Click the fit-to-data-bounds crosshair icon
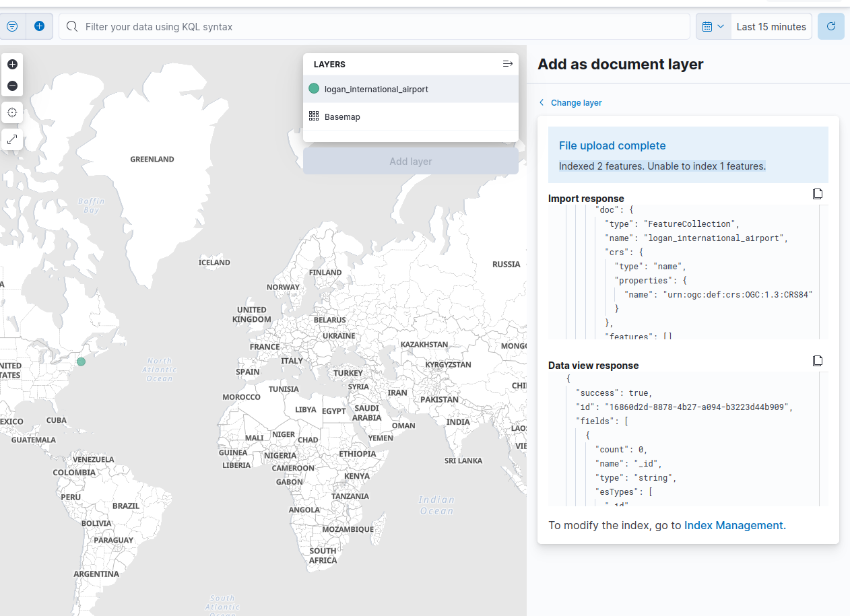This screenshot has width=850, height=616. 12,112
